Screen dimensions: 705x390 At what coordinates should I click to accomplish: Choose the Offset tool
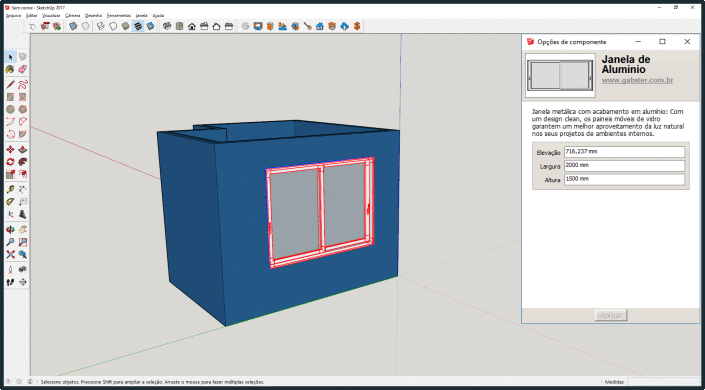pos(22,174)
